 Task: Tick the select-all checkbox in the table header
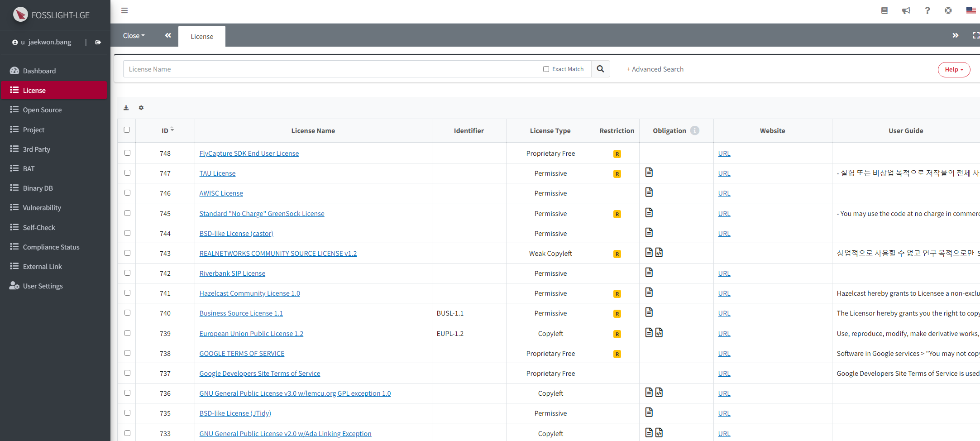[x=127, y=130]
